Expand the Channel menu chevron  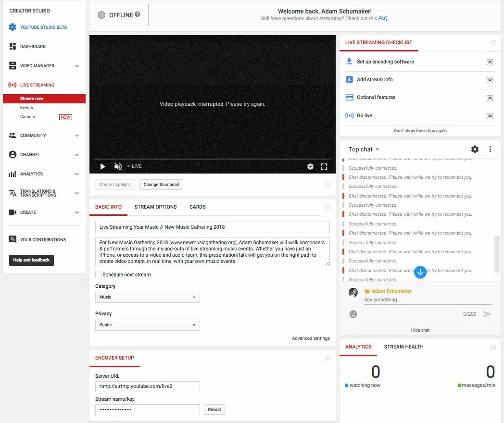[77, 155]
